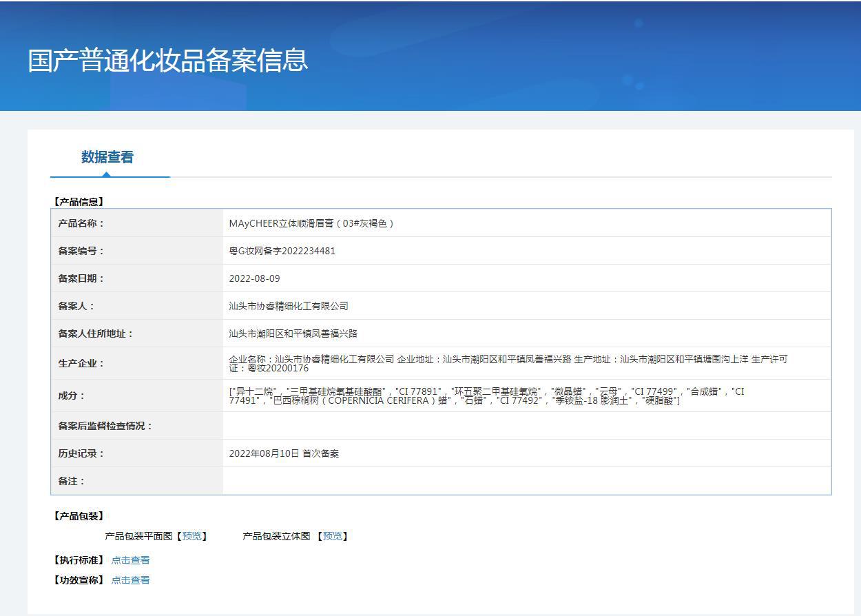Click the 生产企业： row label
This screenshot has height=616, width=861.
pyautogui.click(x=81, y=363)
